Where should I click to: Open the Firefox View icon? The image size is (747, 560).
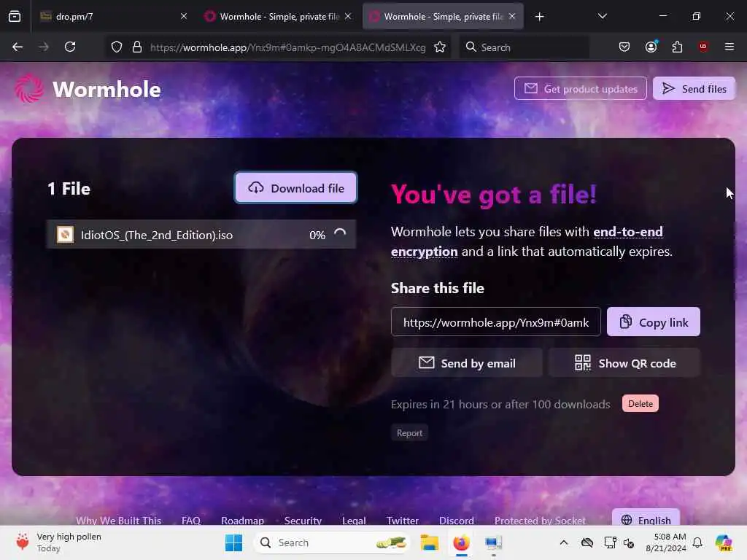click(x=15, y=16)
